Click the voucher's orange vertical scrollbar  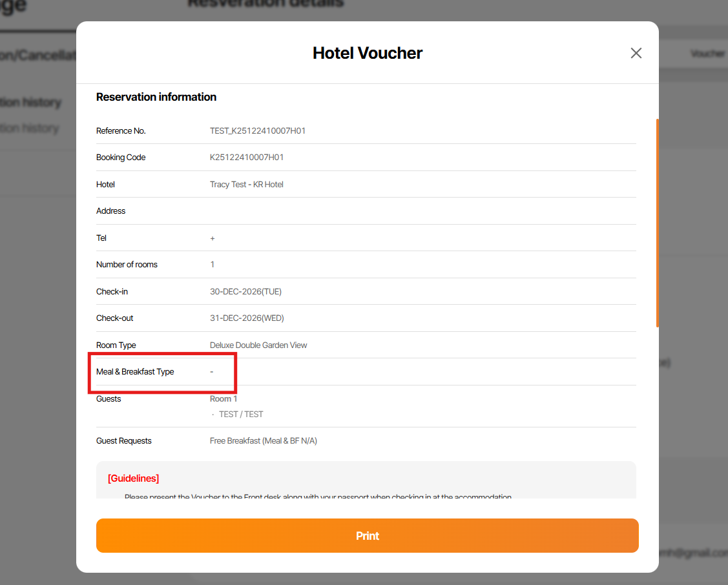coord(657,223)
